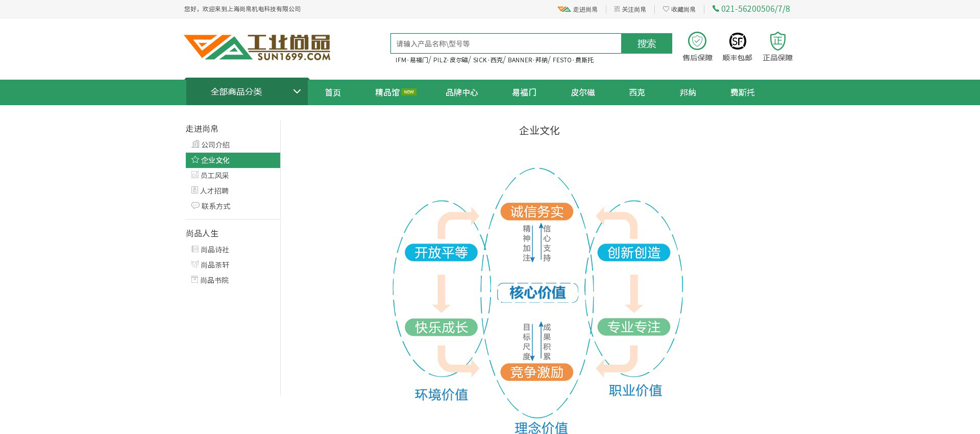Open the 公司介绍 sidebar link

tap(215, 145)
